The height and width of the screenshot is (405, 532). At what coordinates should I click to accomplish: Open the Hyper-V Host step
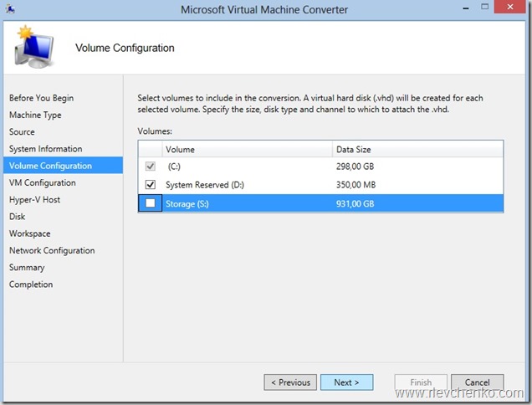[34, 200]
